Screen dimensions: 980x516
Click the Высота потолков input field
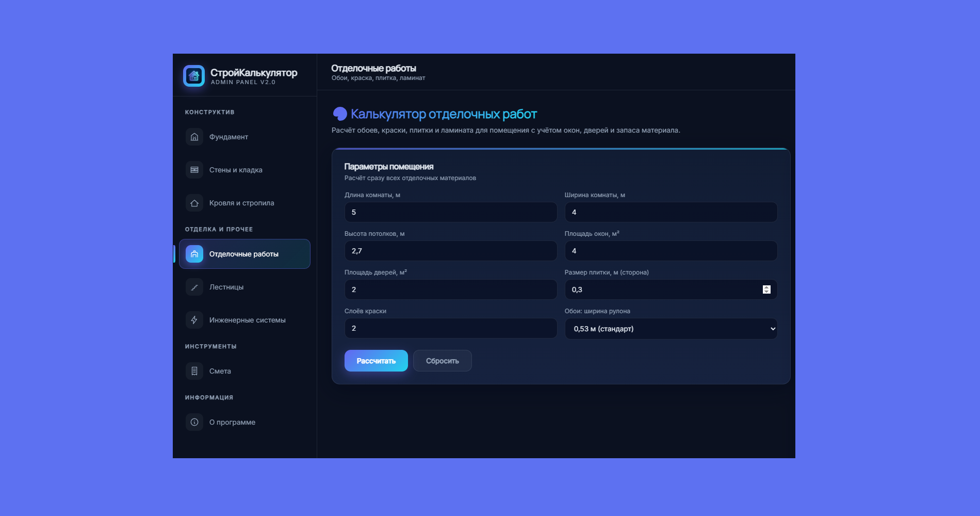click(451, 251)
